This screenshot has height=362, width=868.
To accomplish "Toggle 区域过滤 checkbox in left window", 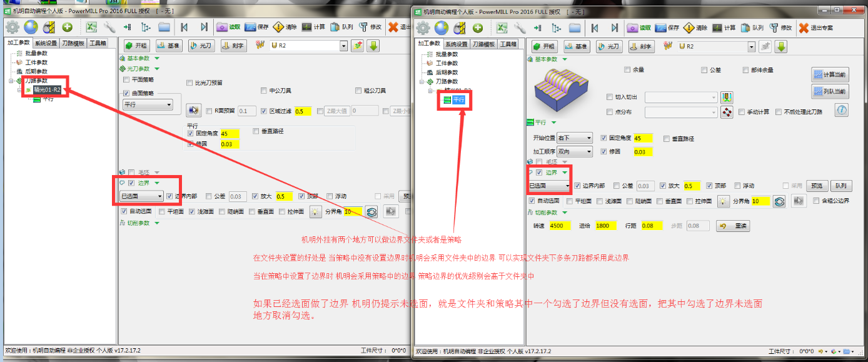I will tap(263, 111).
